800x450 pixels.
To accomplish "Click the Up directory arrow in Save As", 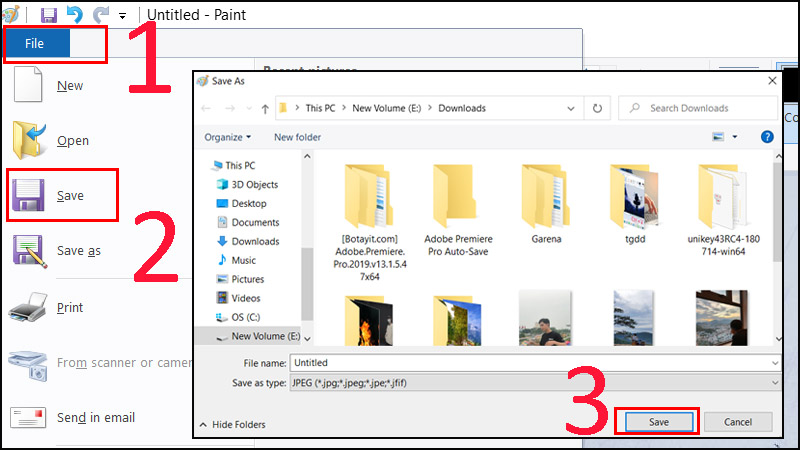I will click(x=265, y=108).
